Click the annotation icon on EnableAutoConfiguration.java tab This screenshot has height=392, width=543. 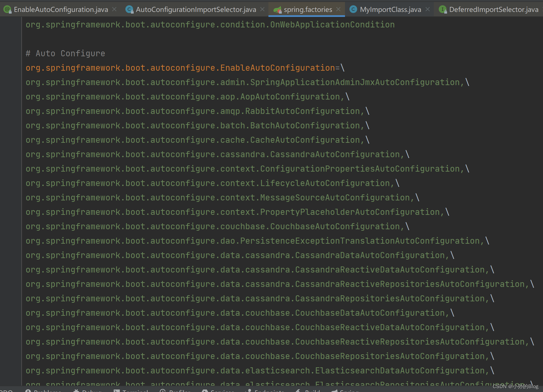coord(7,9)
